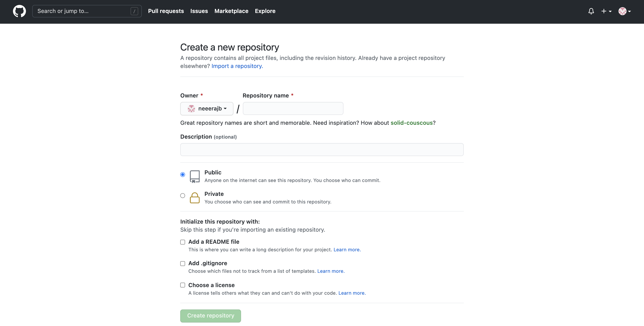The width and height of the screenshot is (644, 326).
Task: Click the Choose a license label text
Action: tap(212, 285)
